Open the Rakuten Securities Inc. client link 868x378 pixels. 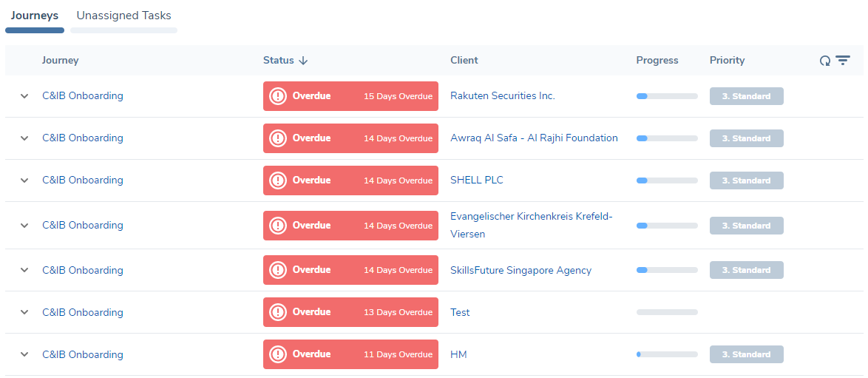click(x=502, y=96)
